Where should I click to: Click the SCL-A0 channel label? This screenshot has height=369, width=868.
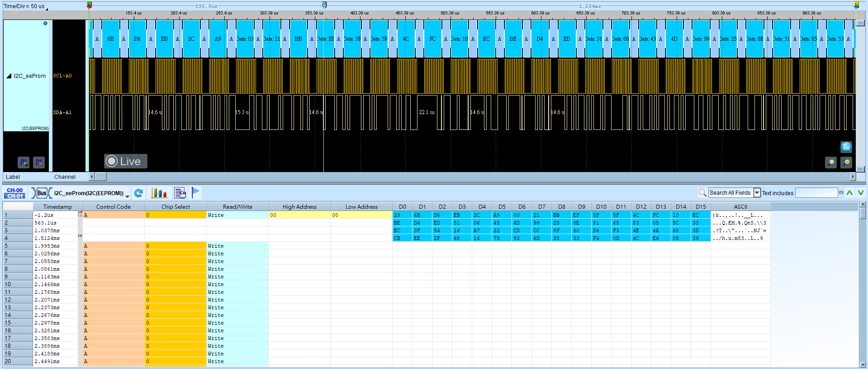click(62, 76)
